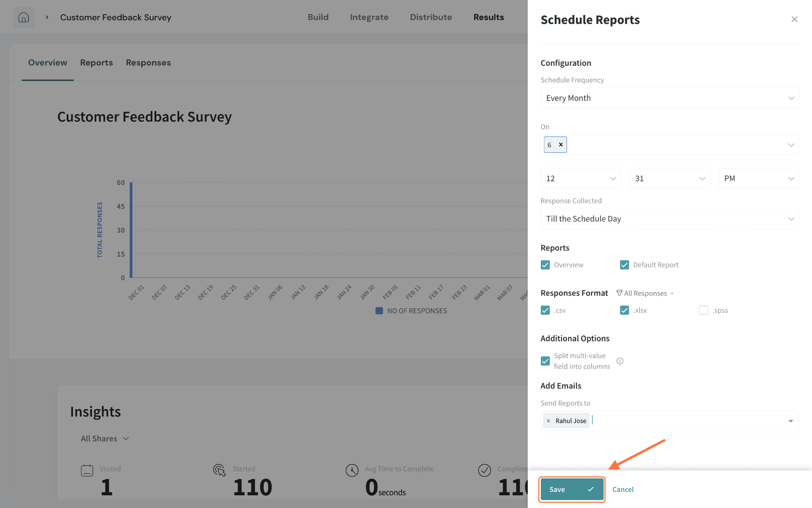Save the scheduled report
Image resolution: width=812 pixels, height=508 pixels.
pyautogui.click(x=572, y=489)
